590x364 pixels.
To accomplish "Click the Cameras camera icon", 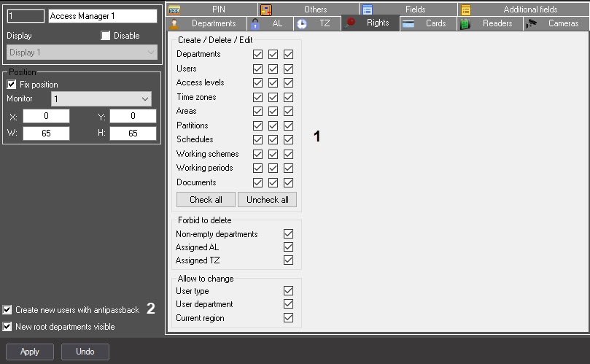I will point(532,24).
